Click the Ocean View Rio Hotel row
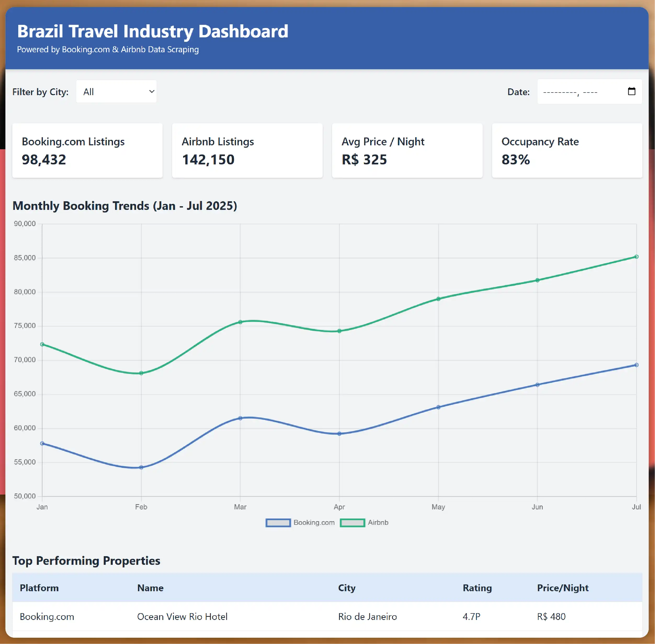 (x=182, y=617)
